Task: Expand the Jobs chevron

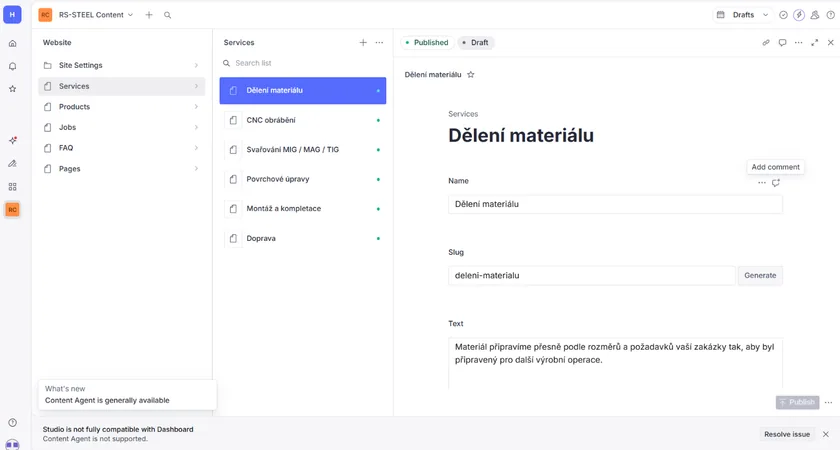Action: pos(196,128)
